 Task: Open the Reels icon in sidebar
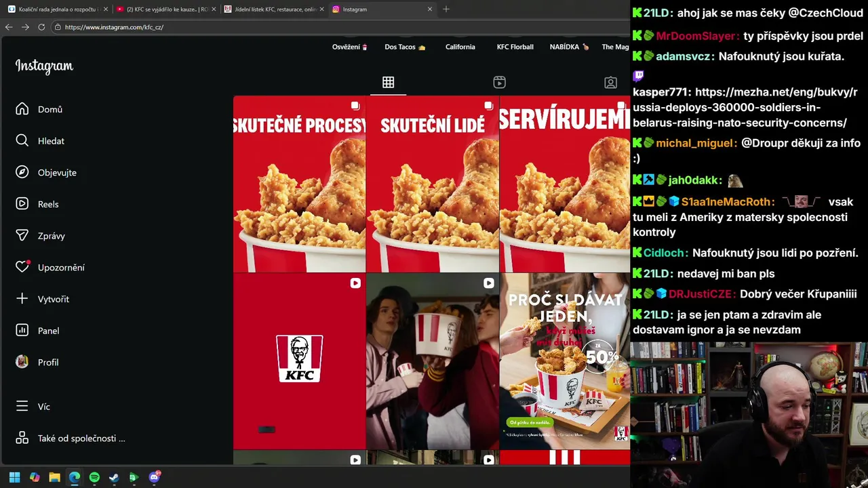coord(22,204)
